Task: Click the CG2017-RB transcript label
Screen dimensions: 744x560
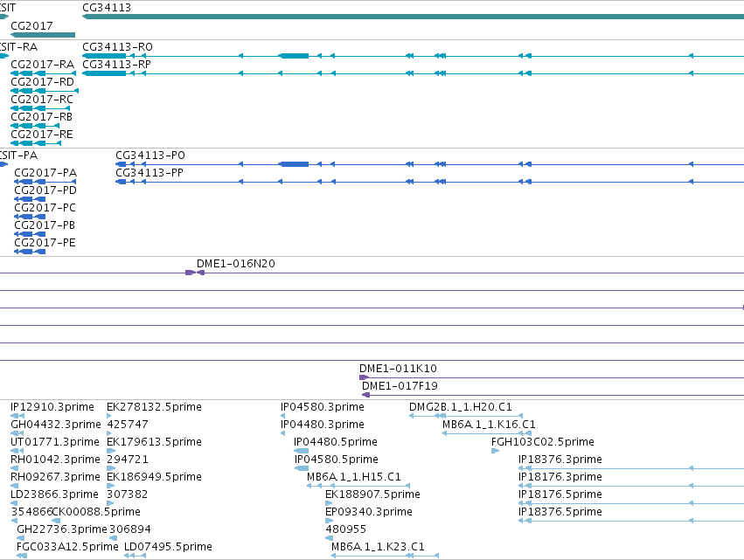Action: click(41, 117)
